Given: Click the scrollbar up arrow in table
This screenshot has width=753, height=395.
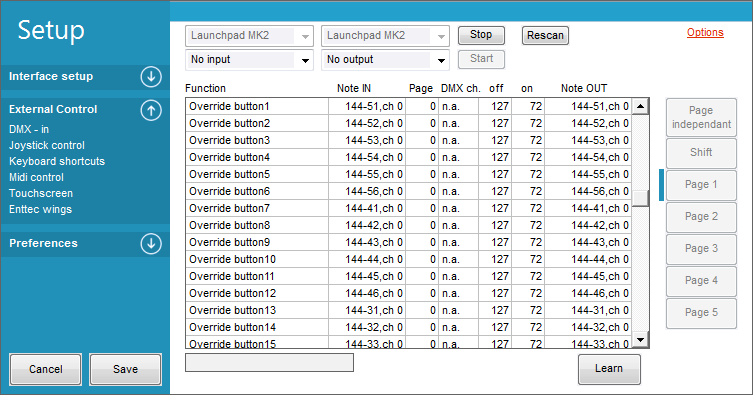Looking at the screenshot, I should 640,106.
